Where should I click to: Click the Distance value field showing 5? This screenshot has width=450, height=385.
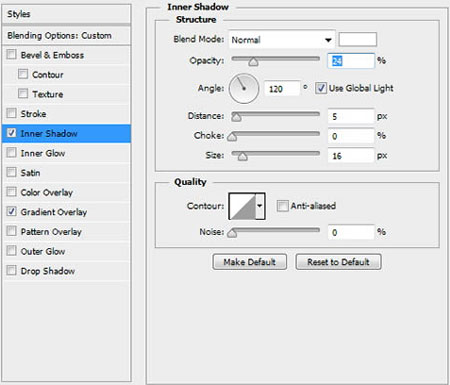351,116
